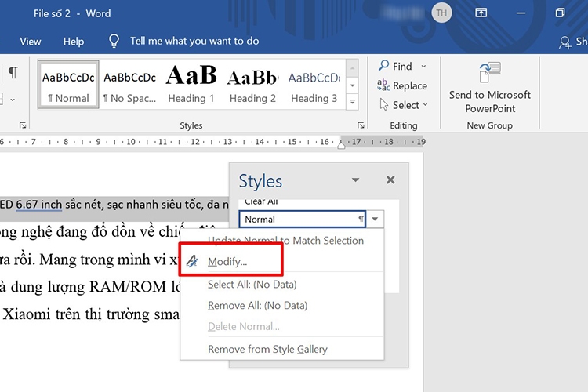This screenshot has width=588, height=392.
Task: Apply the Heading 1 style
Action: click(x=191, y=84)
